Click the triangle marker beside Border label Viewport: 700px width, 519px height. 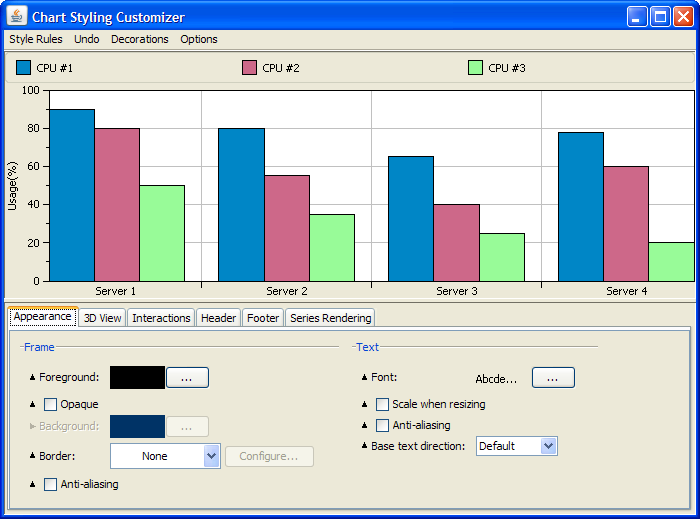pos(32,456)
